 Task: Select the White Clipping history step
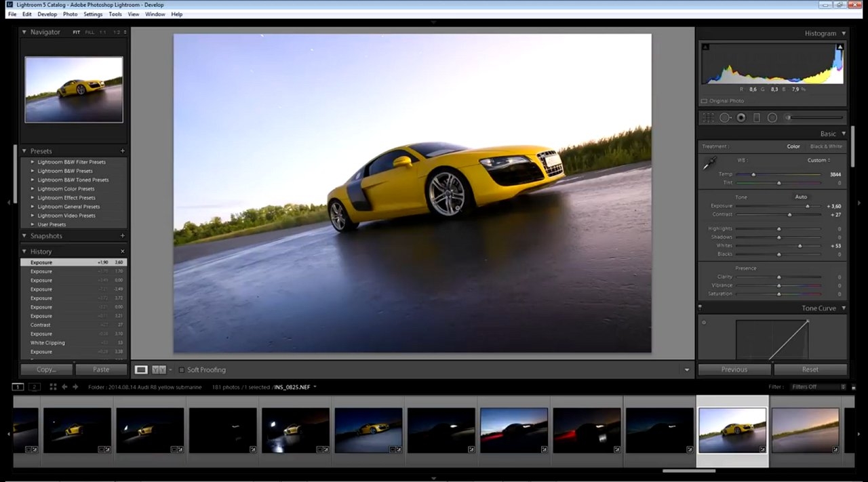click(74, 343)
